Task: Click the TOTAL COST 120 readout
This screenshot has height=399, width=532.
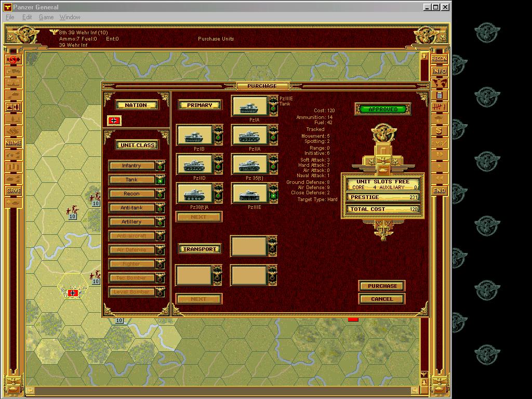Action: point(383,209)
